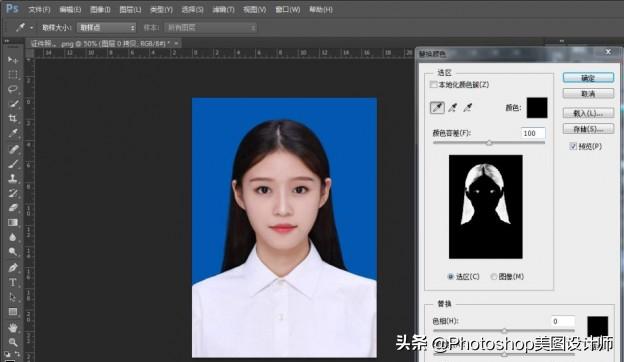Select the Gradient tool
624x362 pixels.
tap(13, 223)
